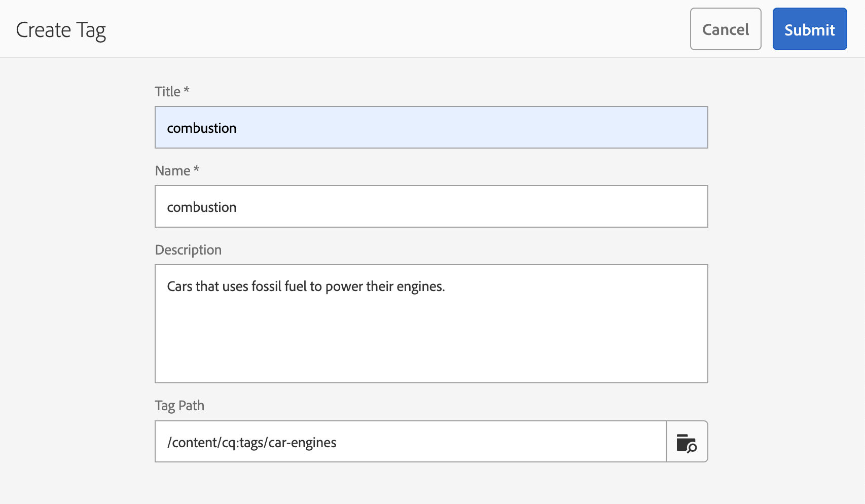Click the Description label
The image size is (865, 504).
pos(188,250)
